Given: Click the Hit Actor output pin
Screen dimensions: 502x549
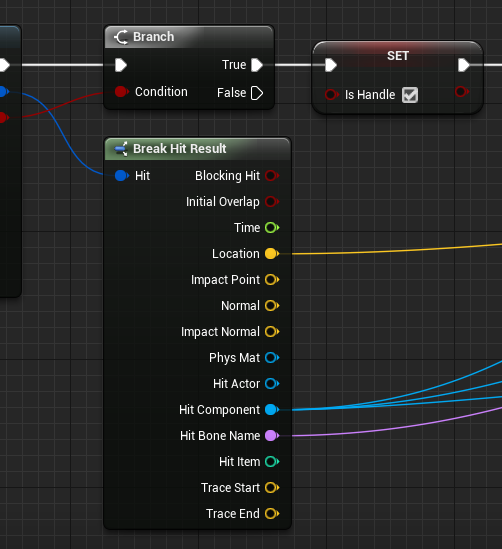Looking at the screenshot, I should pyautogui.click(x=272, y=384).
